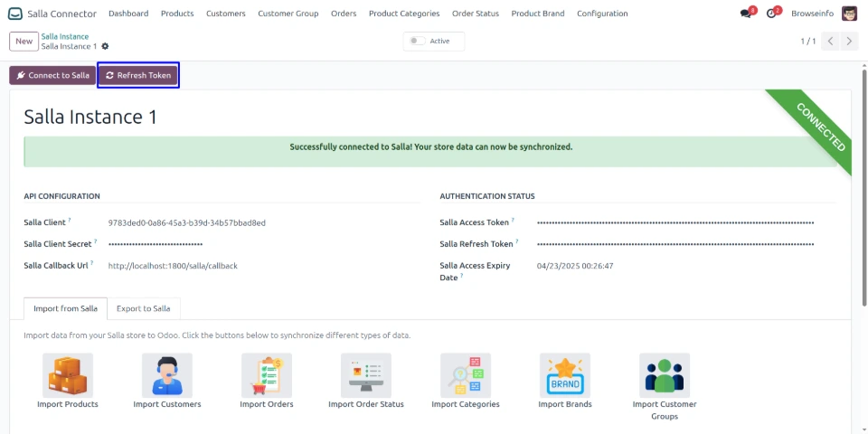
Task: Click the Import Brands icon
Action: point(565,375)
